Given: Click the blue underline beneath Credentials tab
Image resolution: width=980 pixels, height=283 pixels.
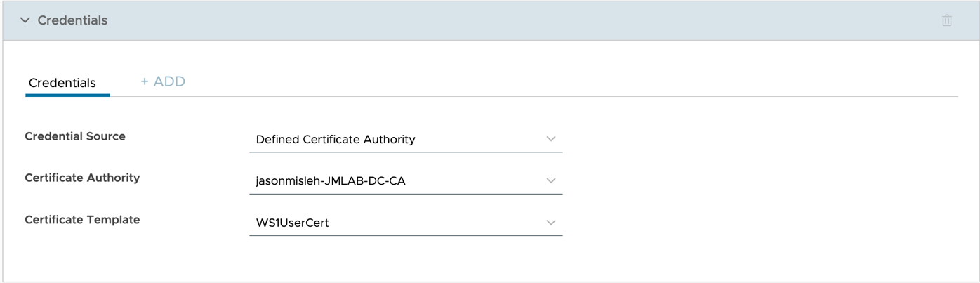Looking at the screenshot, I should point(67,95).
